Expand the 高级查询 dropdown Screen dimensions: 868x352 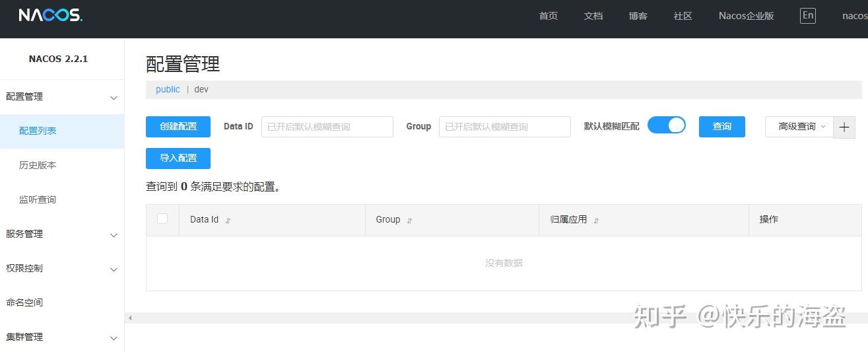tap(799, 127)
